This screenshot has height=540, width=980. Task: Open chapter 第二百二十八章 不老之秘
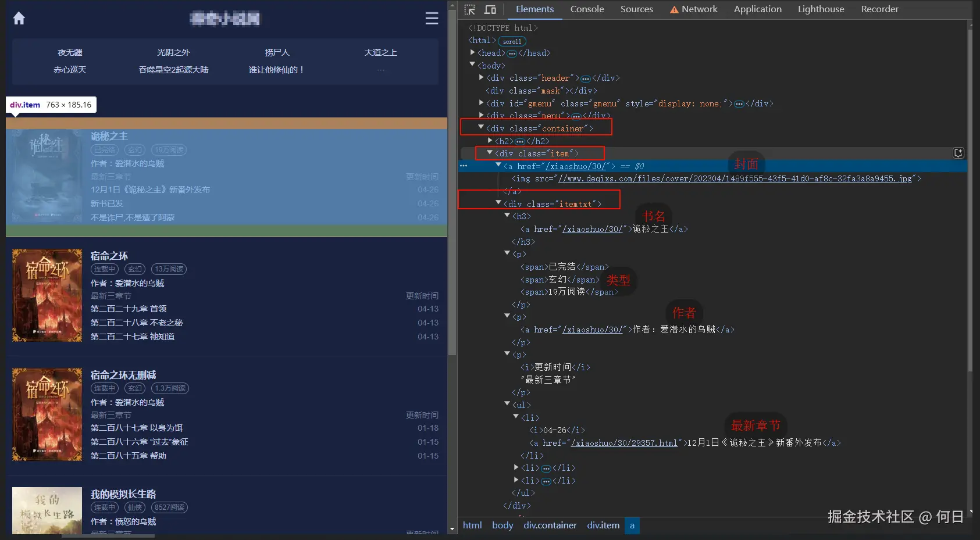tap(137, 323)
